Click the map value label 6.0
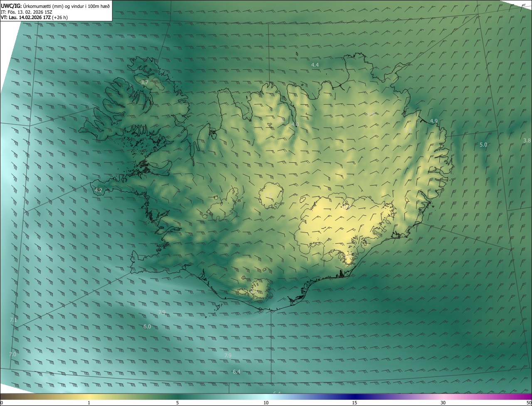Screen dimensions: 532x406 pyautogui.click(x=147, y=327)
